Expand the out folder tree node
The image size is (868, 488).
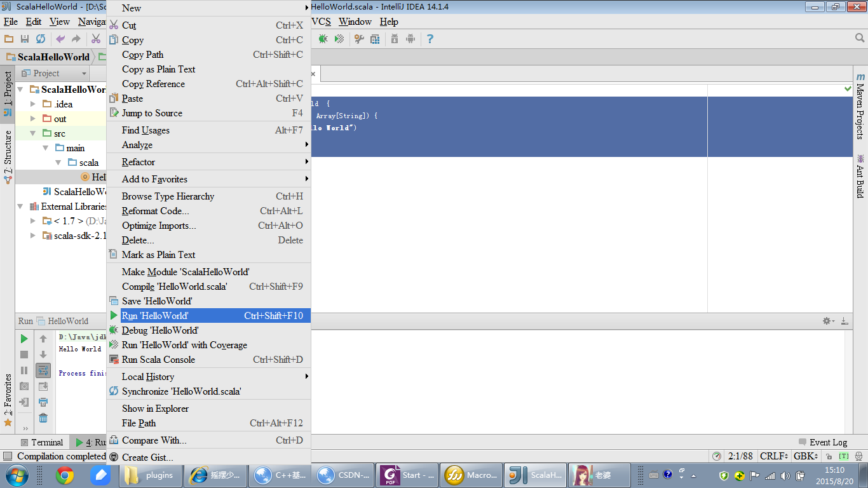tap(33, 118)
